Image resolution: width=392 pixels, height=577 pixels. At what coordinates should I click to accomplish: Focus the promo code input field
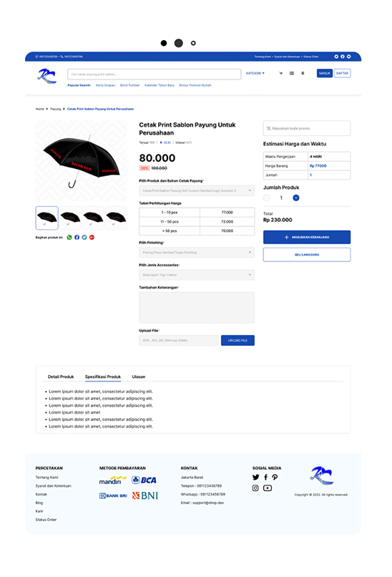pyautogui.click(x=307, y=128)
